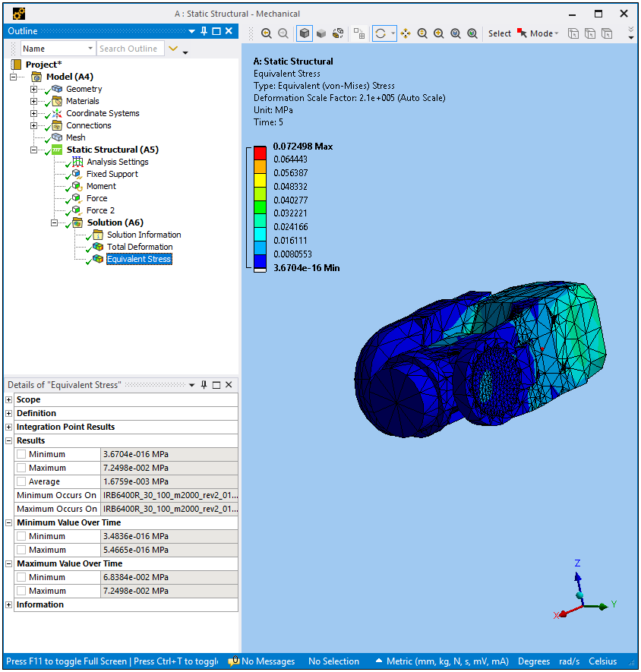Click the Select toolbar button

tap(499, 33)
